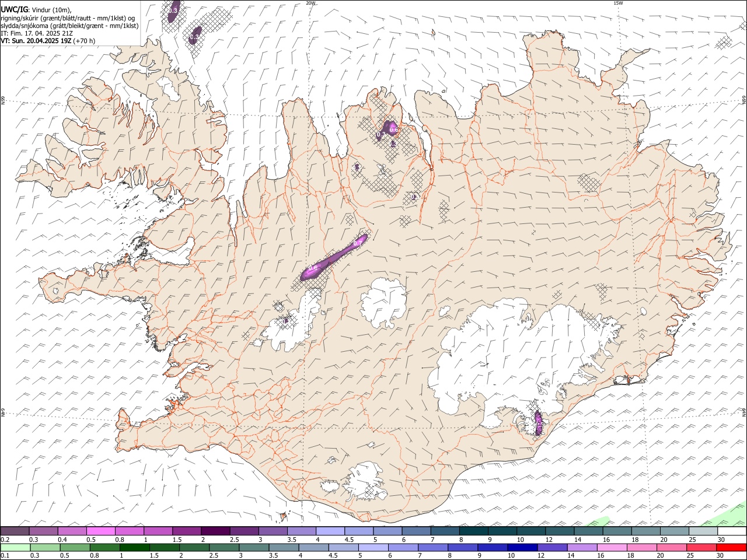Screen dimensions: 747x560
Task: Select the 25 light grey snow legend swatch
Action: tap(703, 531)
